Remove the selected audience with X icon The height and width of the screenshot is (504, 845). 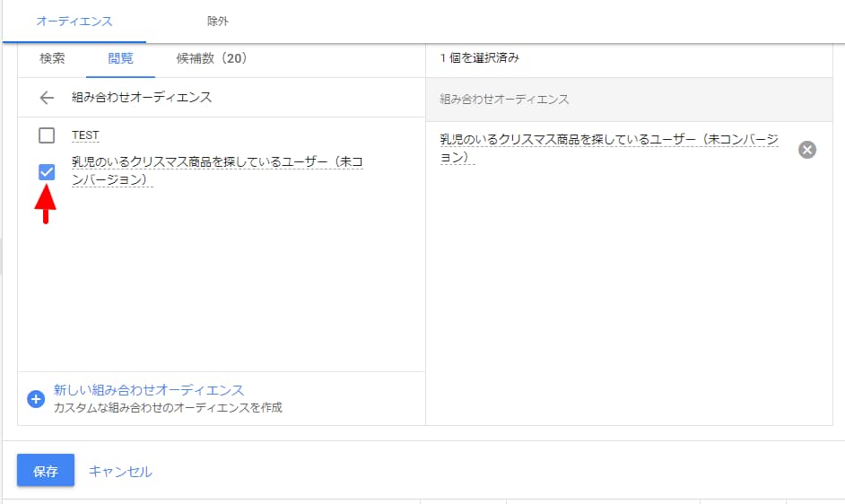tap(807, 150)
